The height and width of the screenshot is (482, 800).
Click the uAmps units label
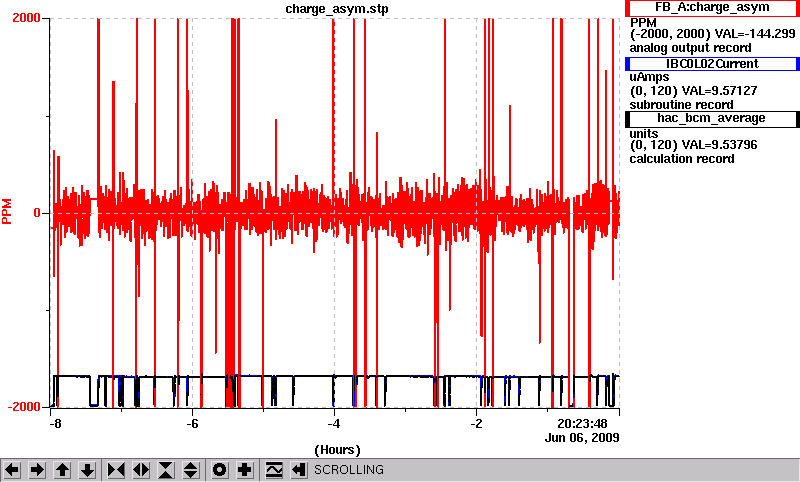click(x=649, y=78)
